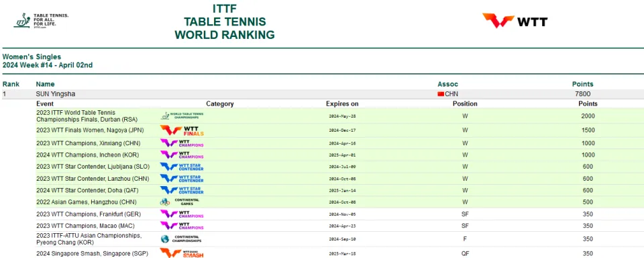Click the WTT Grand Smash logo for Singapore
The image size is (644, 258).
tap(182, 253)
